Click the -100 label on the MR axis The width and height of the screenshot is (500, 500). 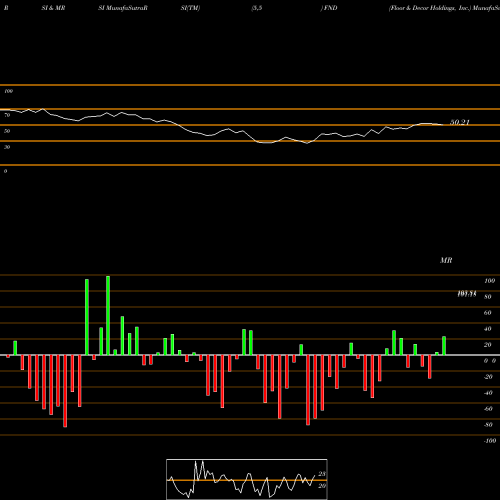coord(490,441)
